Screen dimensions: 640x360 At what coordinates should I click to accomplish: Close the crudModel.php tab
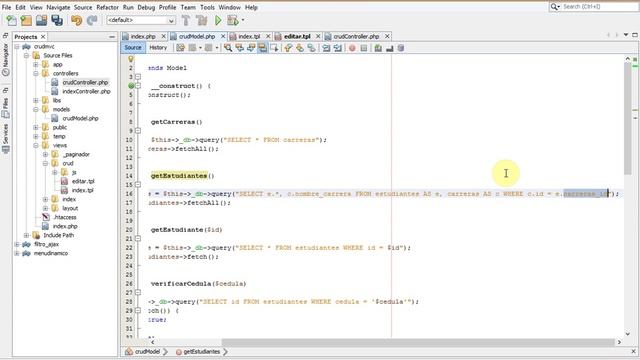click(x=223, y=36)
